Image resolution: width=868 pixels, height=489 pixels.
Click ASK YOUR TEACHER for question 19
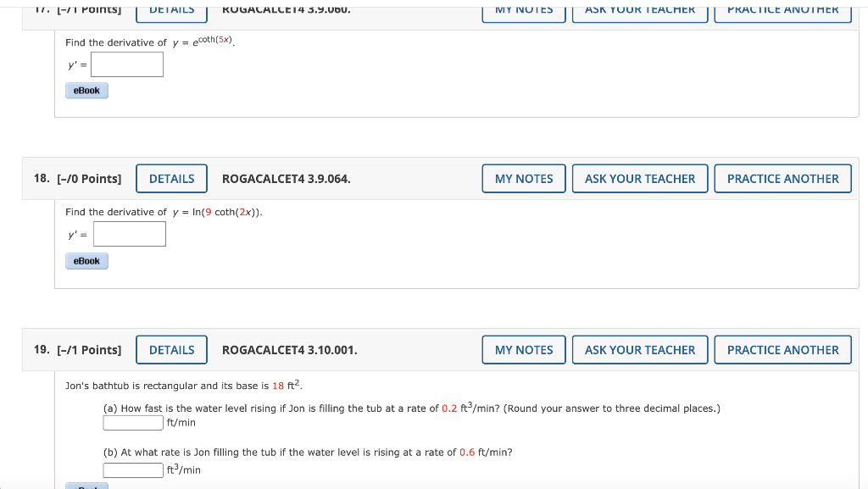click(640, 350)
